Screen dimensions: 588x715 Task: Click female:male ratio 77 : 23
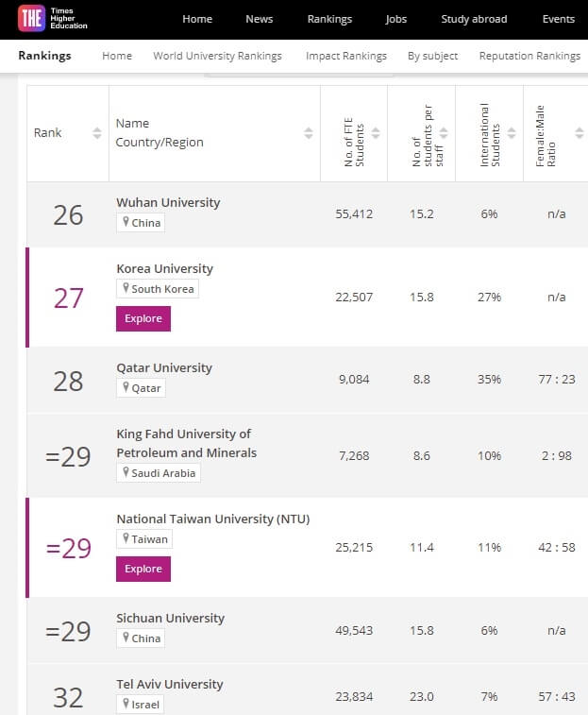[x=557, y=379]
